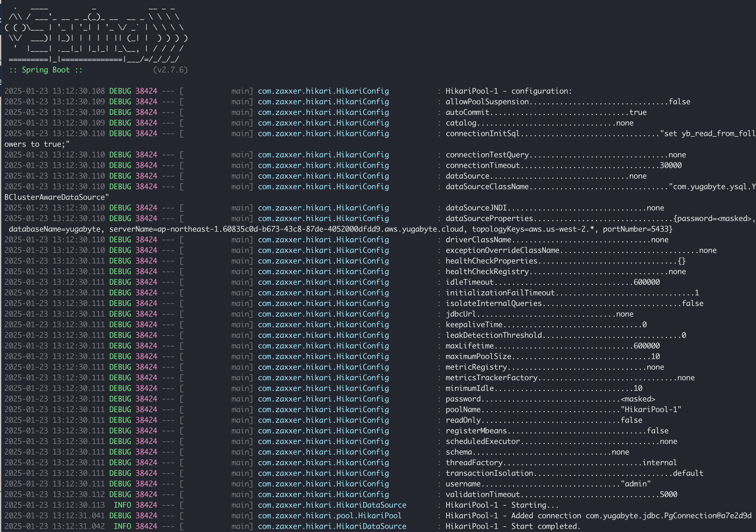Image resolution: width=756 pixels, height=532 pixels.
Task: Click the 'healthCheckRegistry' none entry
Action: [x=566, y=271]
